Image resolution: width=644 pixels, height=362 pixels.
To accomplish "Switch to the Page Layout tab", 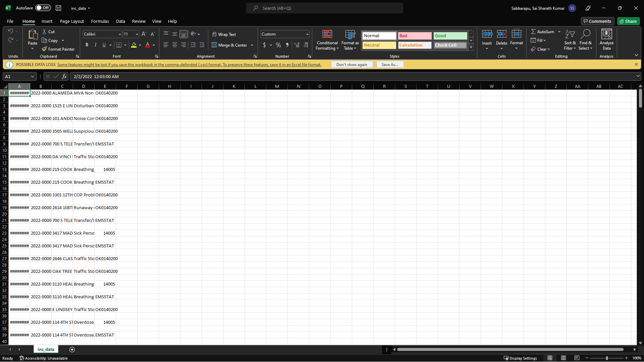I will [x=72, y=21].
